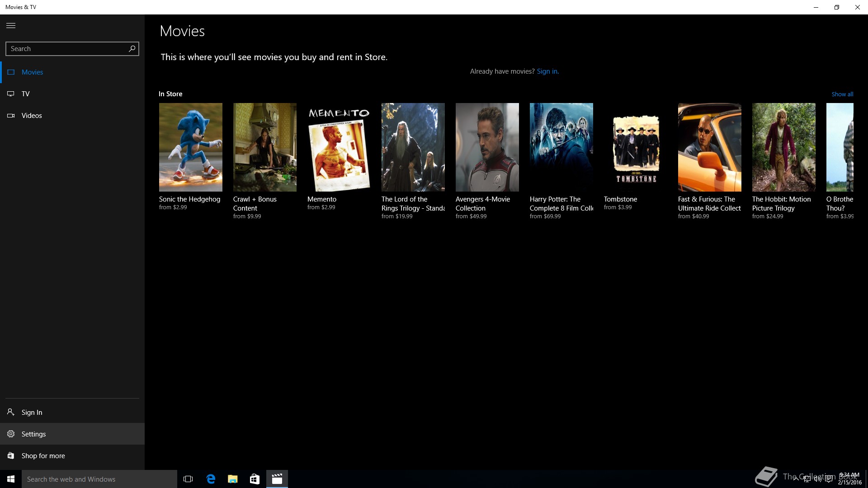Open the O Brother Where Art Thou poster
Screen dimensions: 868x488
point(840,147)
